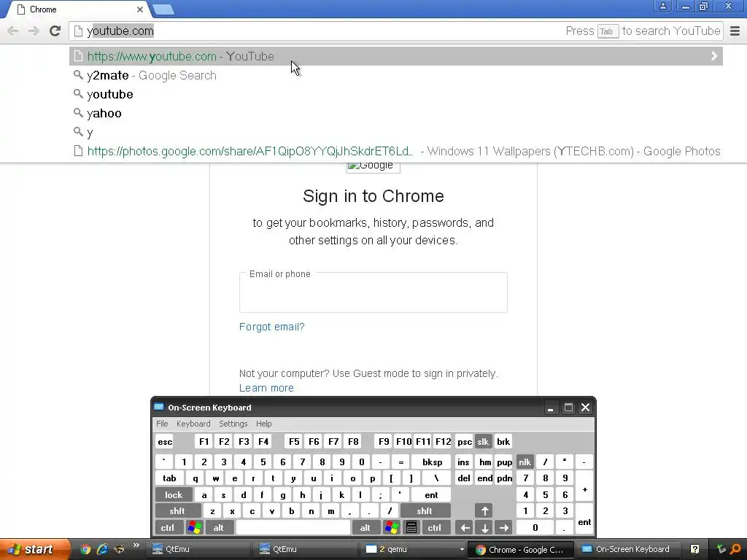Toggle the right alt key
This screenshot has height=560, width=747.
click(365, 528)
